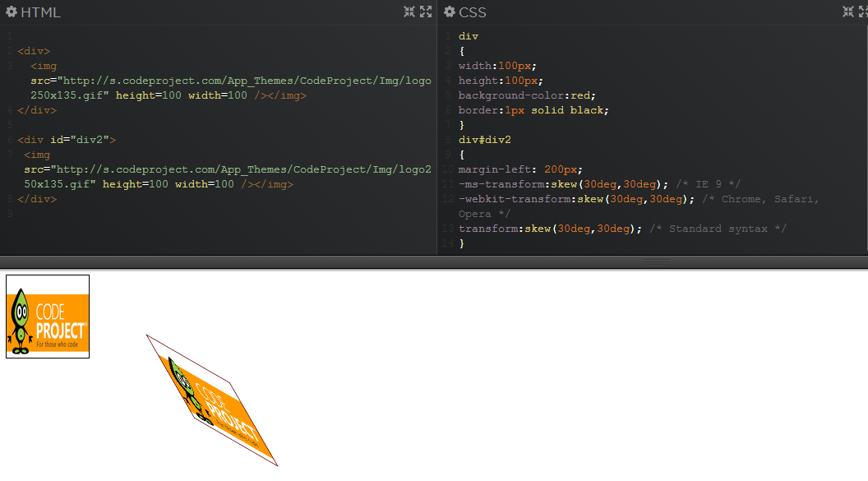Click the first '</div>' closing tag
Viewport: 868px width, 481px height.
(x=37, y=110)
